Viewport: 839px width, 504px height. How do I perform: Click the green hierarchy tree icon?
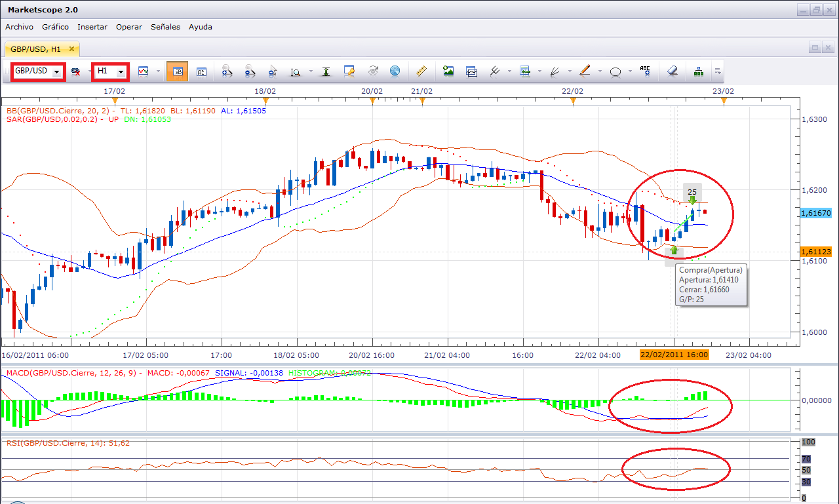coord(699,71)
